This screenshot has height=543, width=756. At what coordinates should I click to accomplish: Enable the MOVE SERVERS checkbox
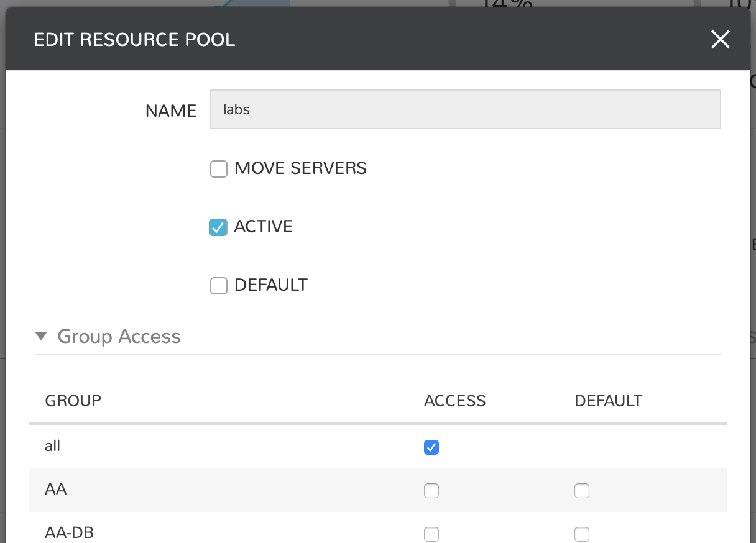[x=219, y=168]
